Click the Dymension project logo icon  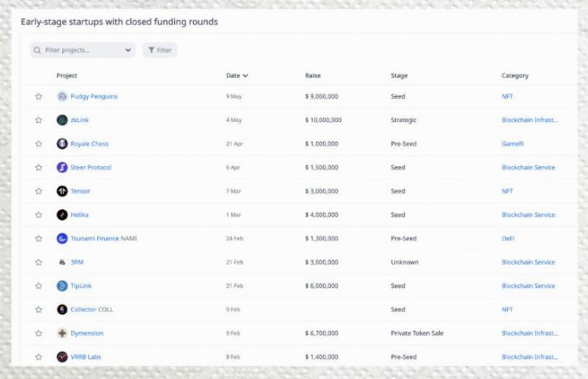coord(62,333)
